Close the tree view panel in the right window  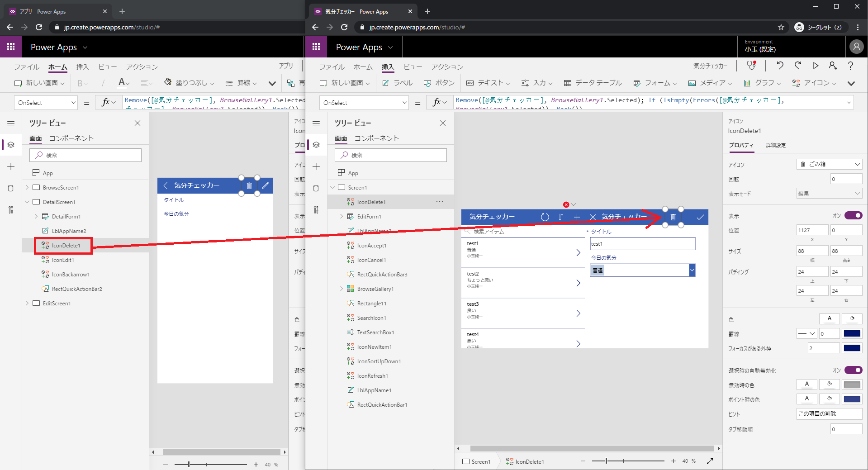coord(443,123)
